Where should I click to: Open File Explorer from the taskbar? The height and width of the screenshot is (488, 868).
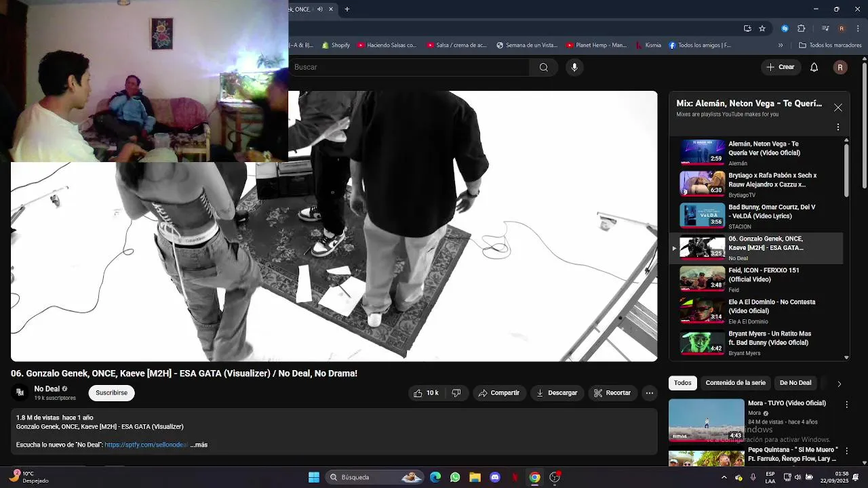475,477
